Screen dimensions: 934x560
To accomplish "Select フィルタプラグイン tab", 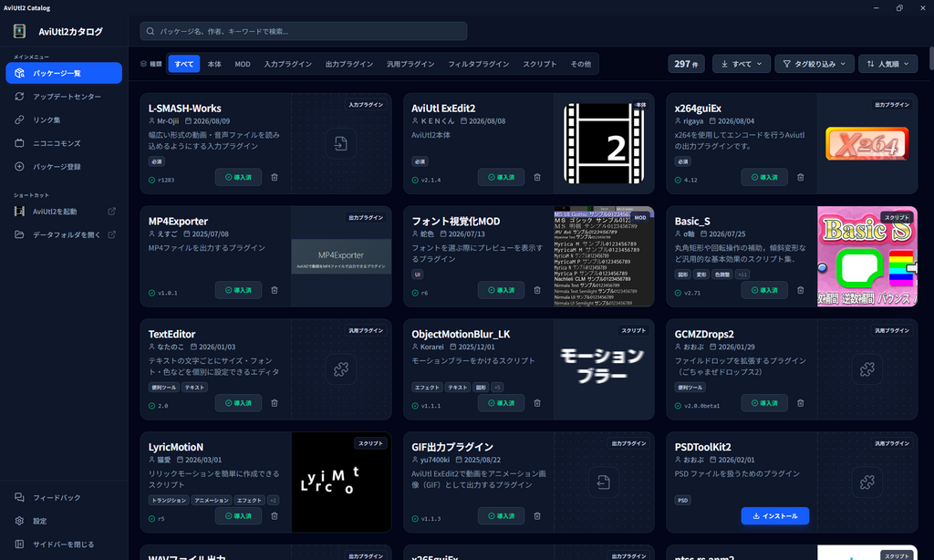I will (478, 64).
